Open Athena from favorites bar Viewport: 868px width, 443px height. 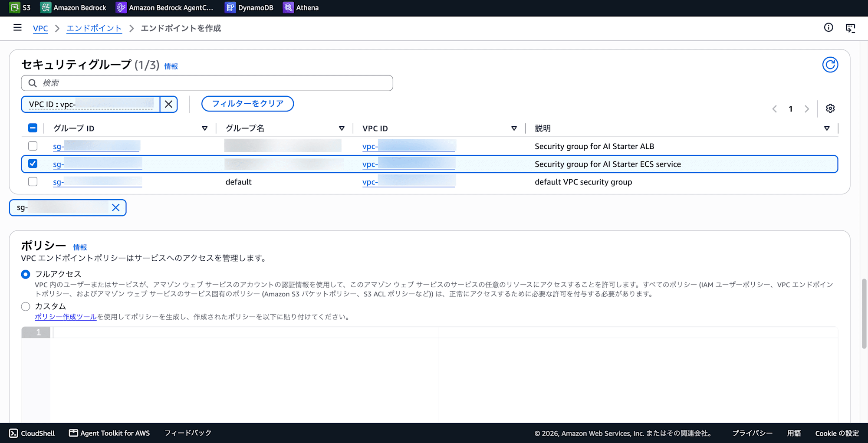[301, 7]
